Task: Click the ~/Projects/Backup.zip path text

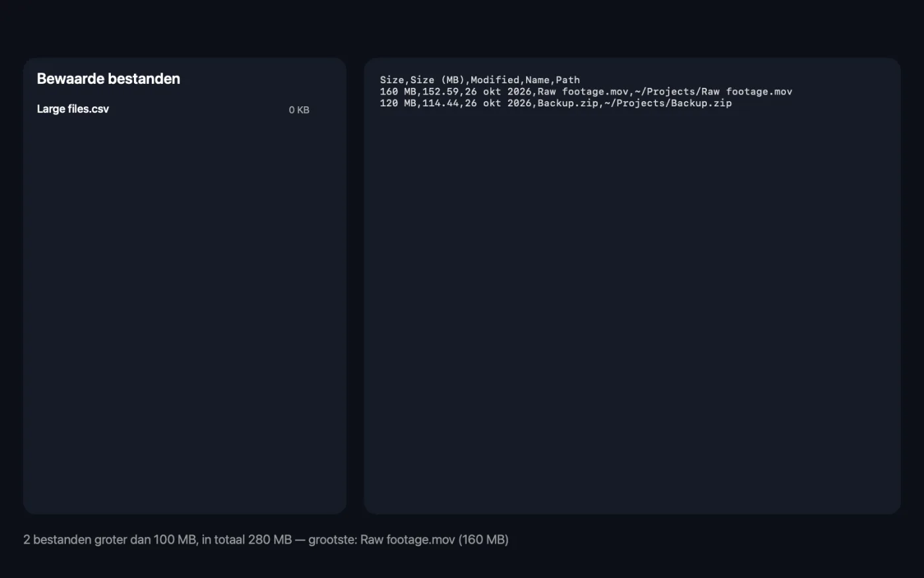Action: [668, 103]
